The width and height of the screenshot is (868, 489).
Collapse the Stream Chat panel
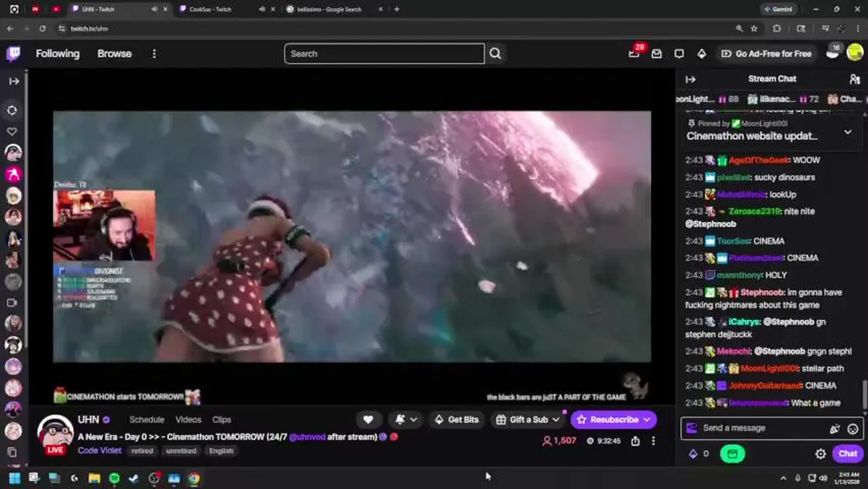[690, 79]
